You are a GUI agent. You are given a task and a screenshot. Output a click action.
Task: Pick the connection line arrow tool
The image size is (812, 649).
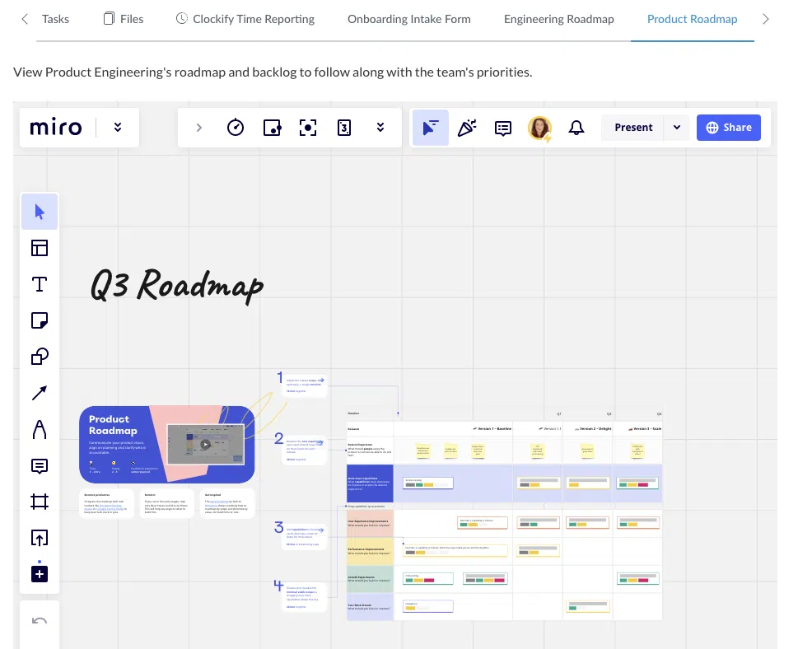click(x=39, y=393)
